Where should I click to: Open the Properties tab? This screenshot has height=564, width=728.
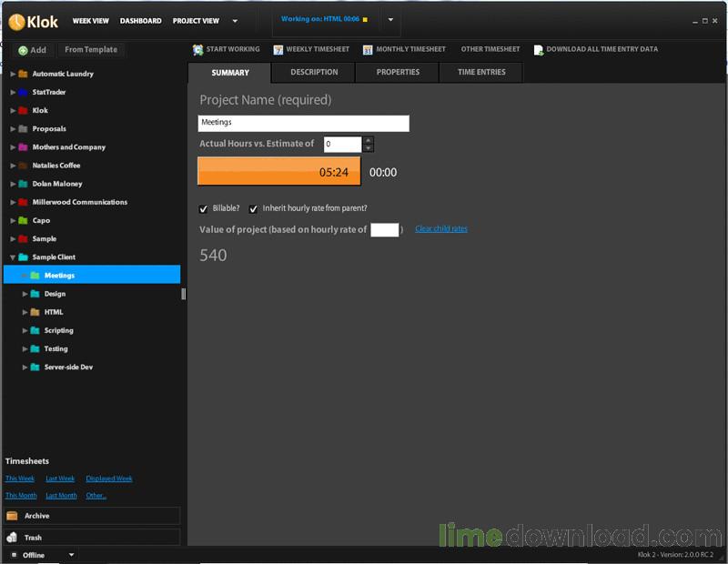(x=398, y=73)
